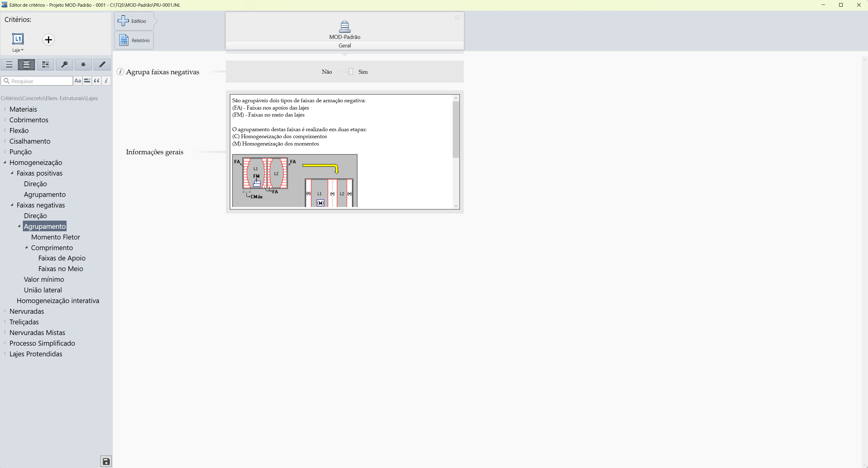Toggle the quotation marks search option
This screenshot has width=868, height=468.
click(96, 81)
